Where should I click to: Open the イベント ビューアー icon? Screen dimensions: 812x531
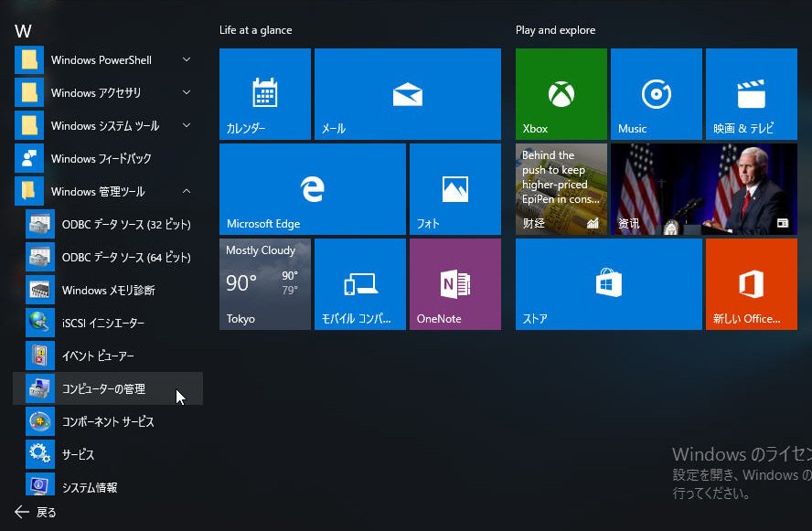point(40,356)
